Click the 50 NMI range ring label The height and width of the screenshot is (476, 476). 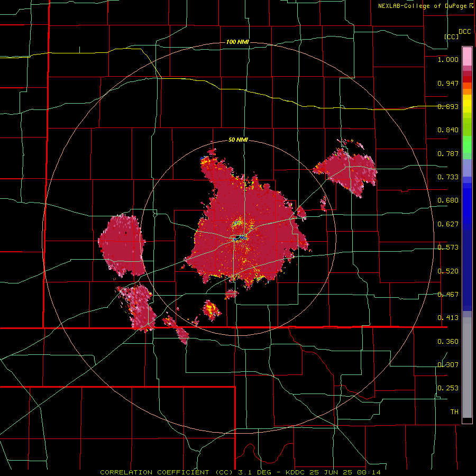[x=238, y=140]
